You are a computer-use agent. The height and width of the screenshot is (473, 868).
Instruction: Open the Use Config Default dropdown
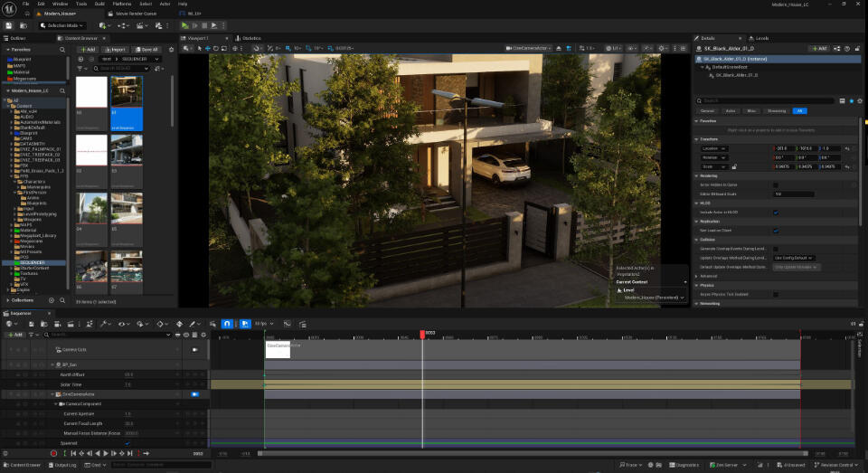[793, 258]
